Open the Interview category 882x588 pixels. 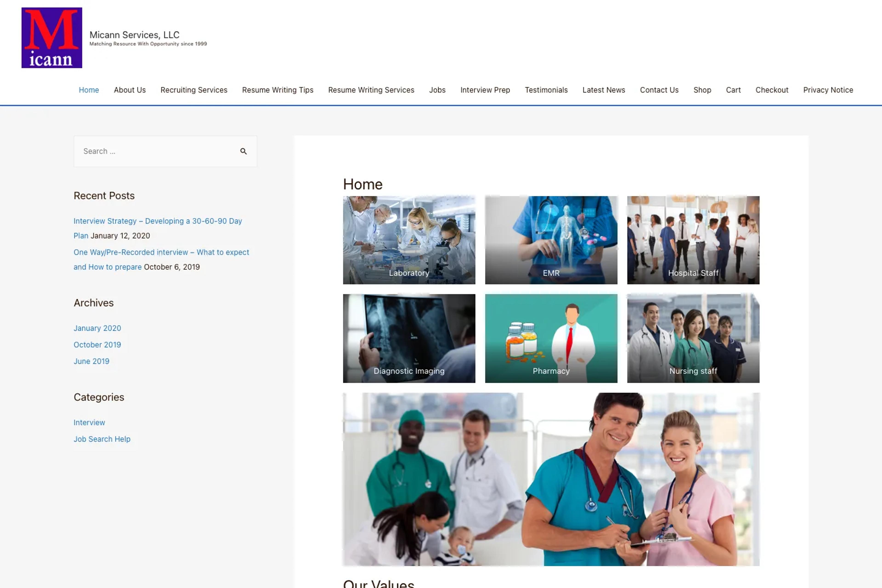[x=89, y=422]
